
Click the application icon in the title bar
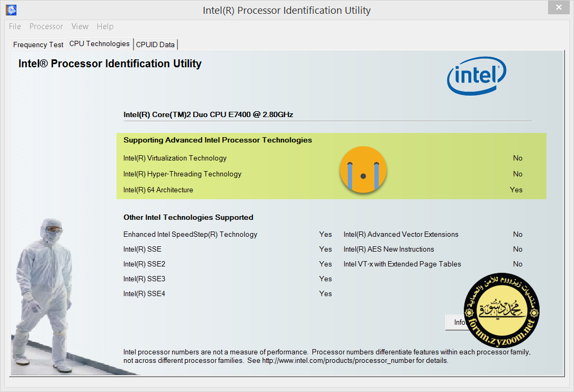pyautogui.click(x=11, y=10)
